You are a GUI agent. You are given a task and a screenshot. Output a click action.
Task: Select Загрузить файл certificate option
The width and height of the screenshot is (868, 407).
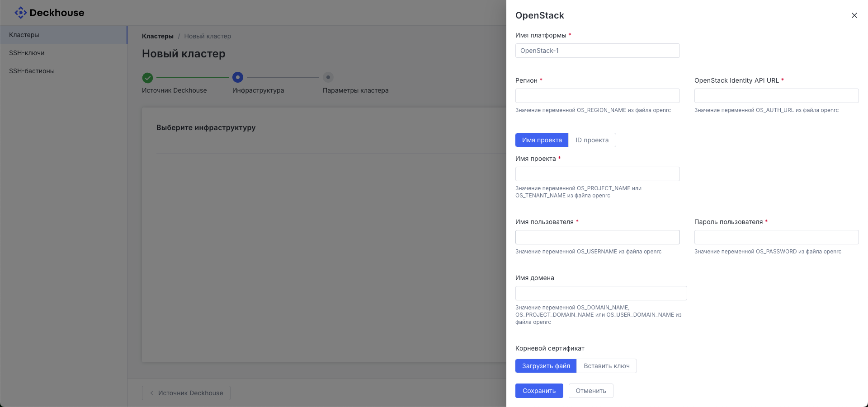click(546, 366)
